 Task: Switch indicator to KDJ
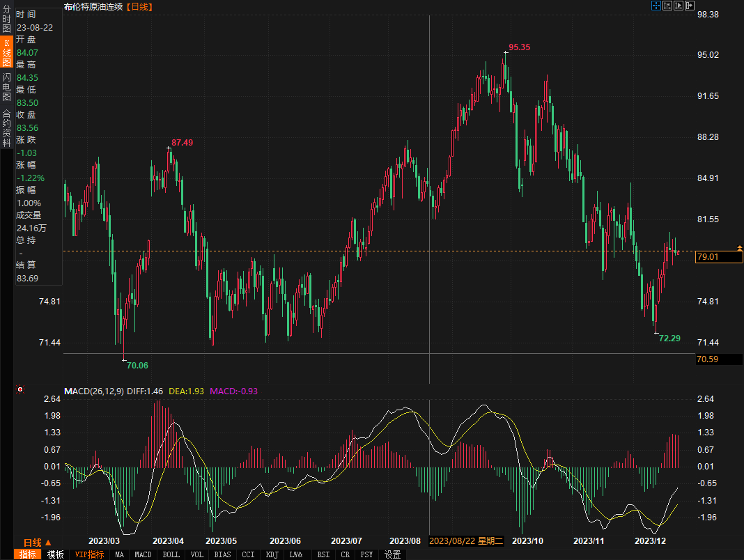pos(271,554)
